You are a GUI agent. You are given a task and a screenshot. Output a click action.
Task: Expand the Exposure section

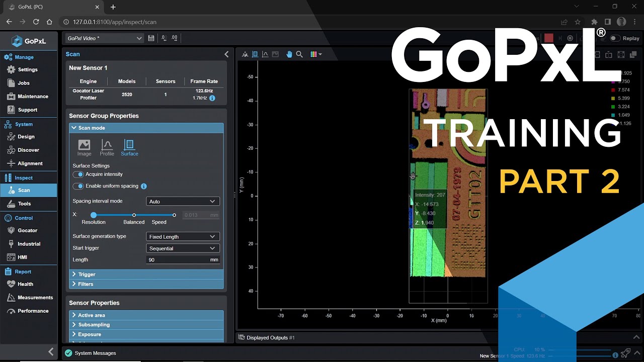coord(146,334)
